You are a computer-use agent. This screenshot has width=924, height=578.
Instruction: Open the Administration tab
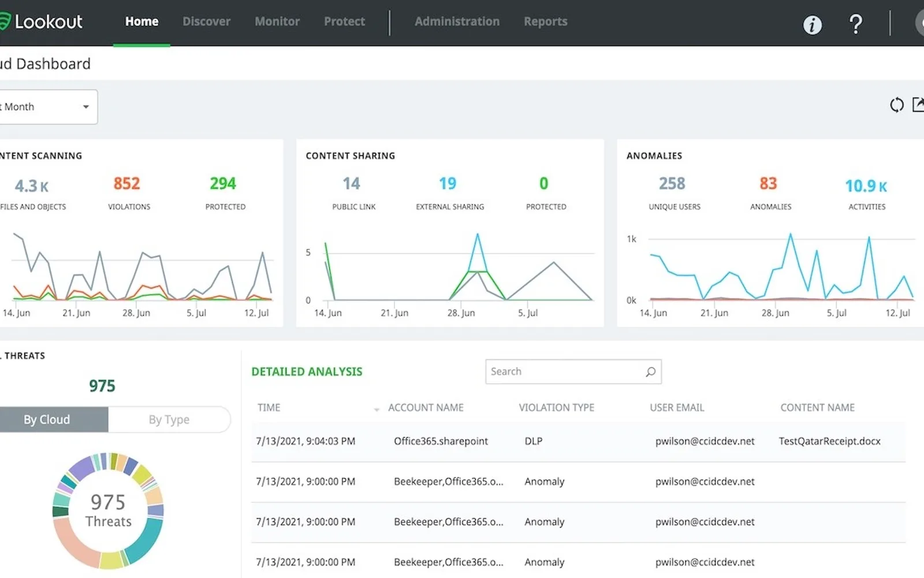tap(457, 21)
